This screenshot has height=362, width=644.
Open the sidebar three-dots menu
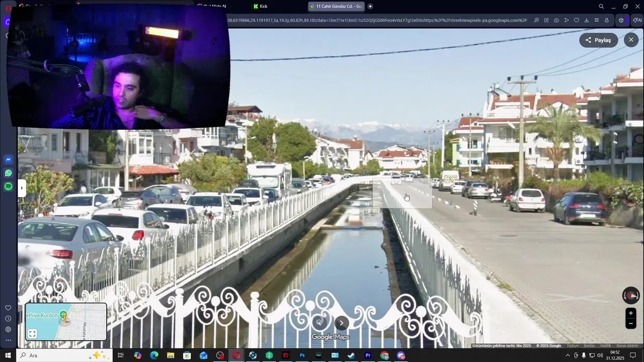coord(8,340)
